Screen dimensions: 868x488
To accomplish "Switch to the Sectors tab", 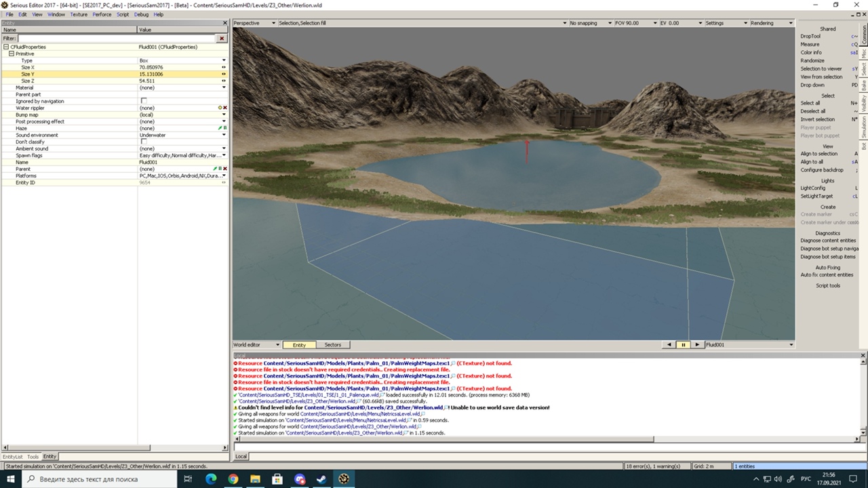I will click(x=332, y=345).
